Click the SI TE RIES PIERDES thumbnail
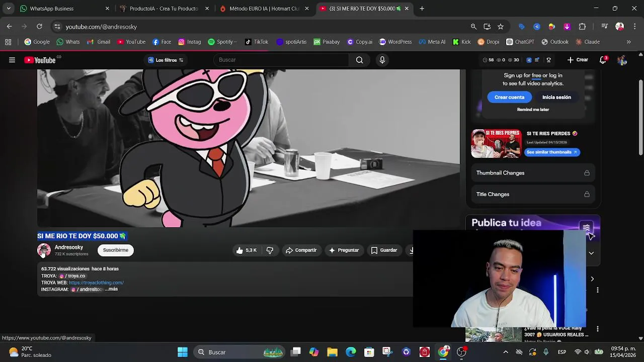 (496, 144)
